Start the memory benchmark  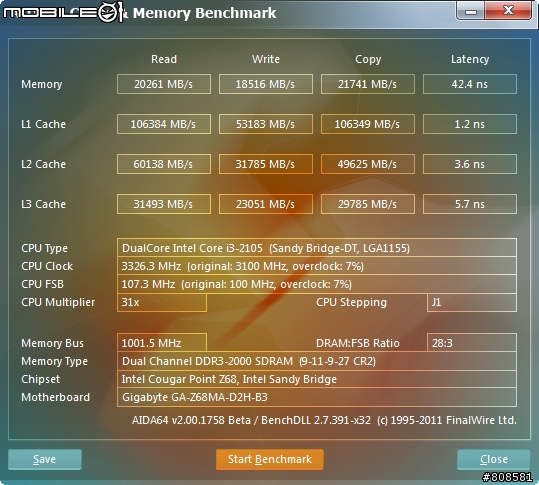tap(270, 459)
